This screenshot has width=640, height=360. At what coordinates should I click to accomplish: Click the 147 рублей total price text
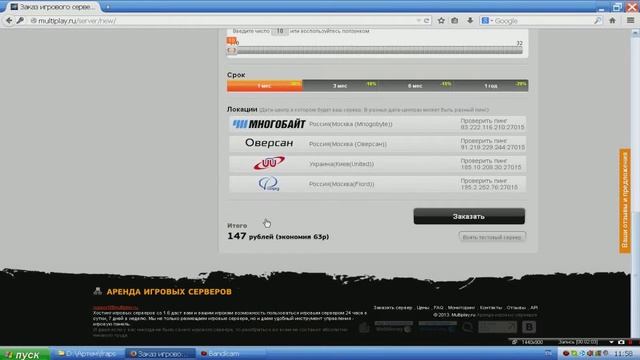[x=278, y=236]
